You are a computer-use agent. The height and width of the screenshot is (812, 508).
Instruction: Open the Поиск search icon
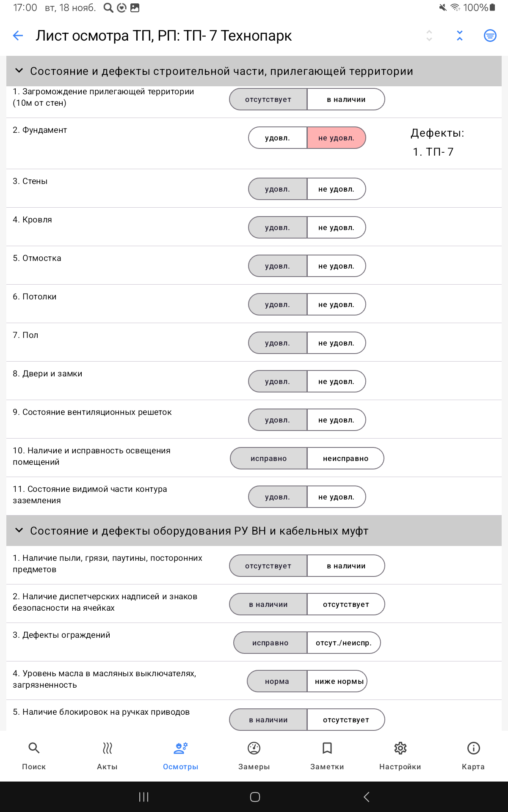(34, 749)
